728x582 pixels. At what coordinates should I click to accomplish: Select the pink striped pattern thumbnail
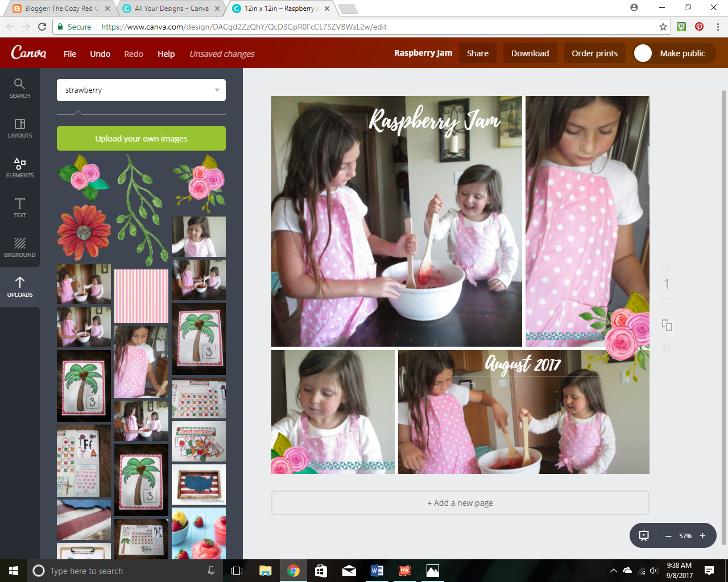click(141, 295)
